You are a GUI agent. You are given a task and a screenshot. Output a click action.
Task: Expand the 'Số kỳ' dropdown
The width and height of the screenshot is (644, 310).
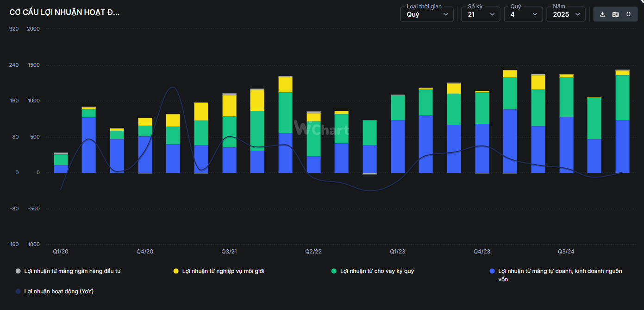click(480, 14)
